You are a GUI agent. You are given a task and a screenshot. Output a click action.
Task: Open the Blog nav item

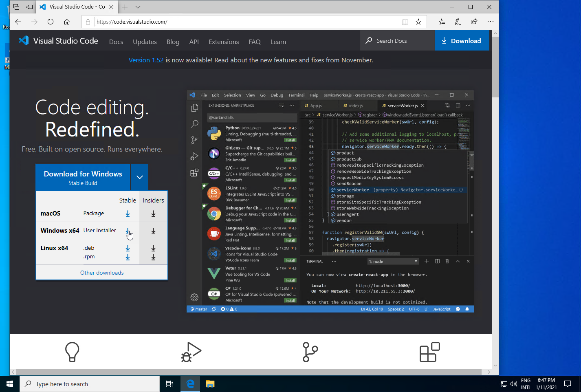[173, 42]
